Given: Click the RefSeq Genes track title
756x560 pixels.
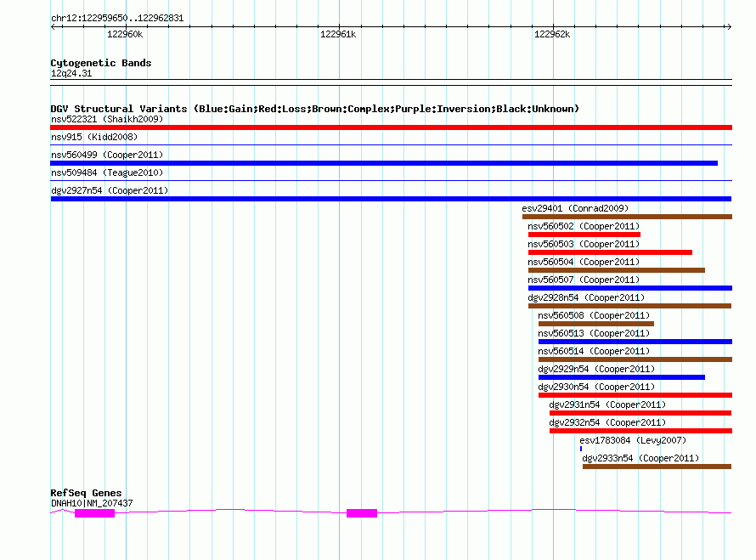Looking at the screenshot, I should [86, 493].
